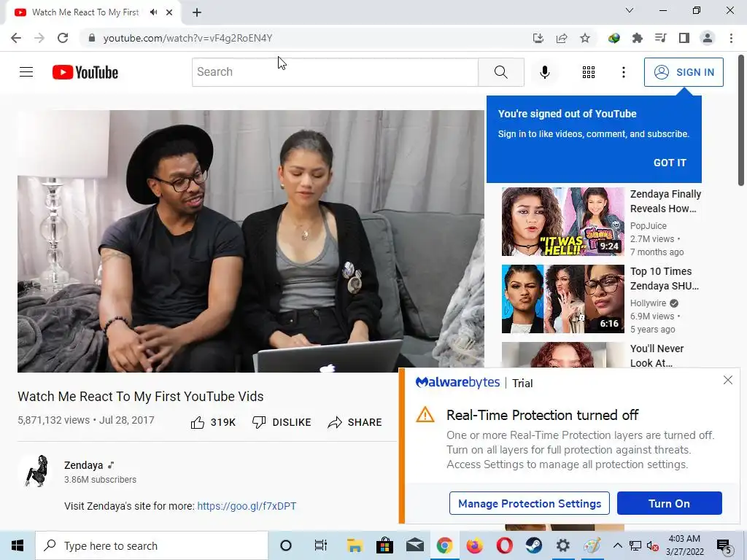Open File Explorer from taskbar
This screenshot has width=747, height=560.
click(355, 545)
